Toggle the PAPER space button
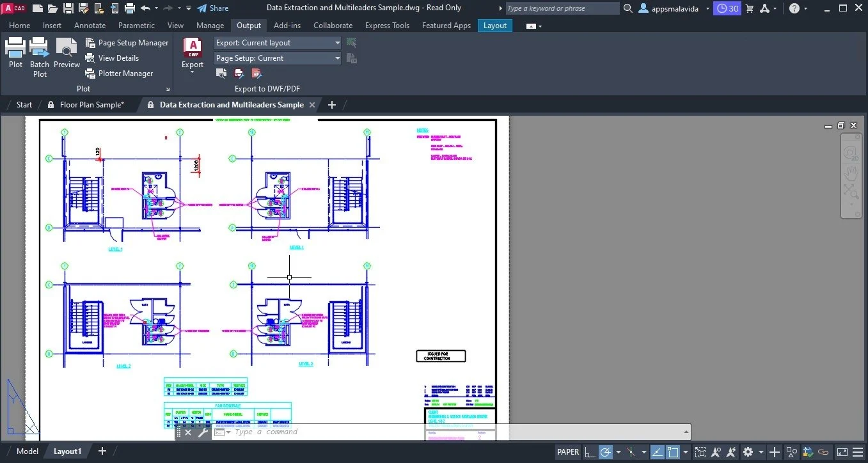Image resolution: width=868 pixels, height=463 pixels. 568,452
